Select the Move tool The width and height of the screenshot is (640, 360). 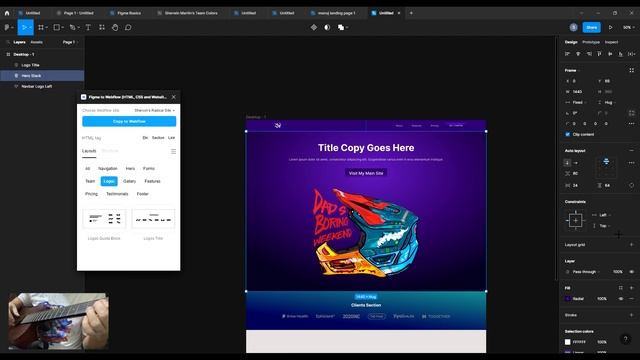pos(24,27)
